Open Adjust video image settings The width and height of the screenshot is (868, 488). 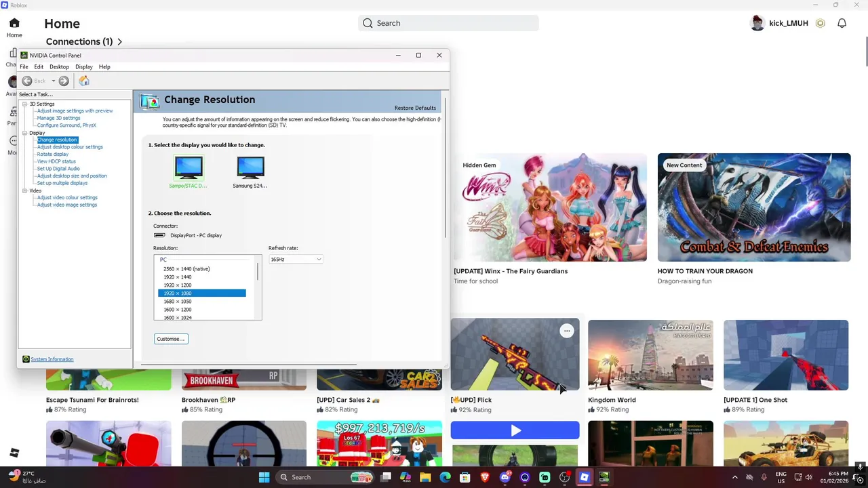(x=67, y=205)
